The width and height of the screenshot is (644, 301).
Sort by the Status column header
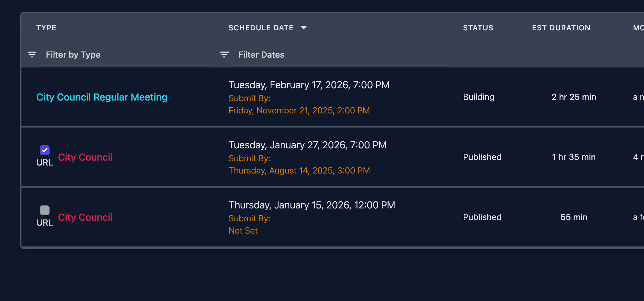pyautogui.click(x=478, y=28)
